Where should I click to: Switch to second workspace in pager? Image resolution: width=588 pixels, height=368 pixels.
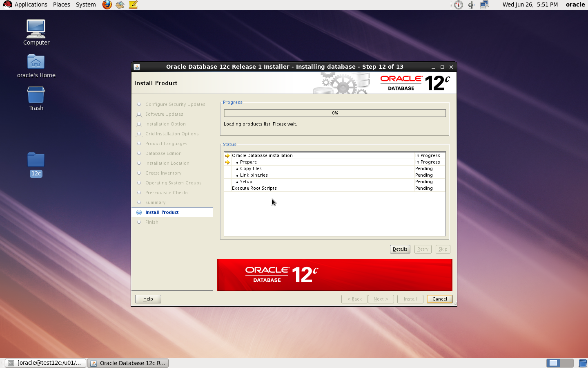coord(566,363)
